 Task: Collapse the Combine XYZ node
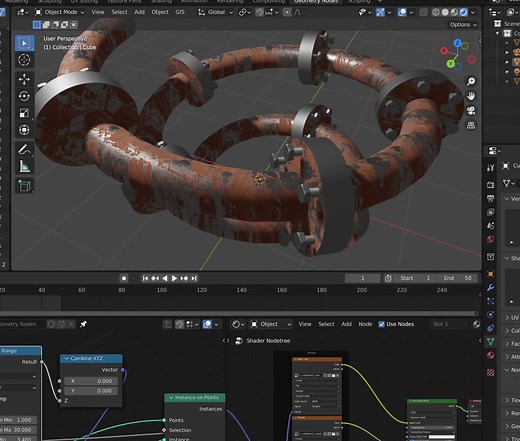click(x=66, y=358)
